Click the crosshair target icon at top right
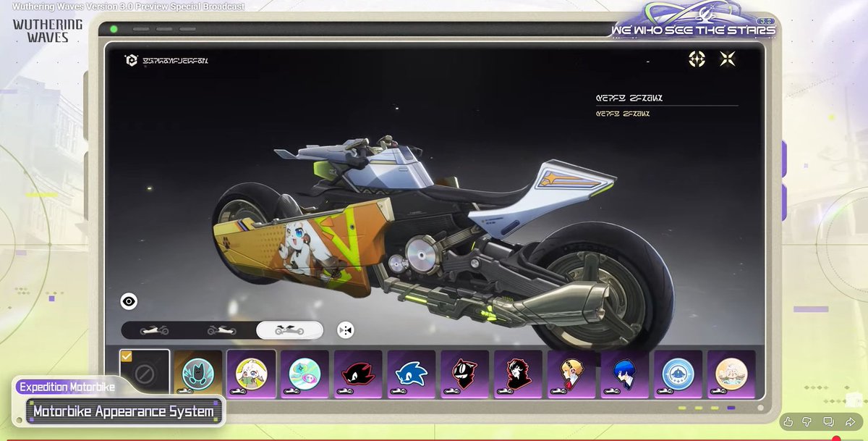The width and height of the screenshot is (868, 441). pos(697,59)
